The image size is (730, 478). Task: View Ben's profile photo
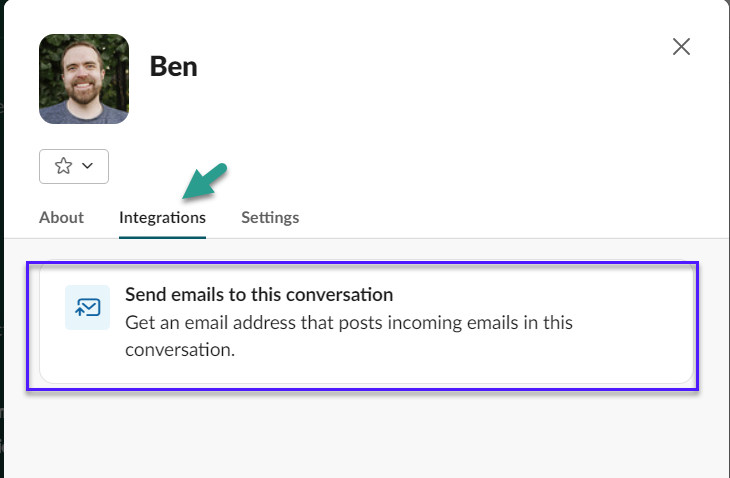click(84, 79)
